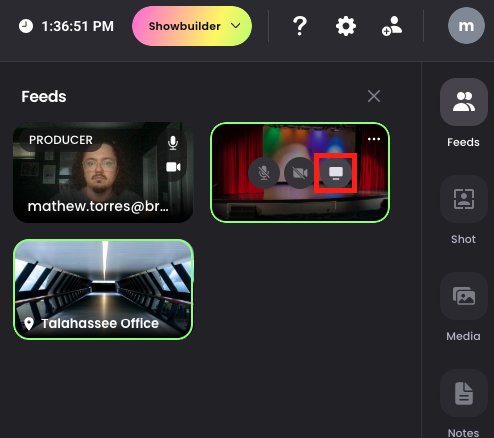Open the Notes sidebar tab
494x438 pixels.
(464, 403)
